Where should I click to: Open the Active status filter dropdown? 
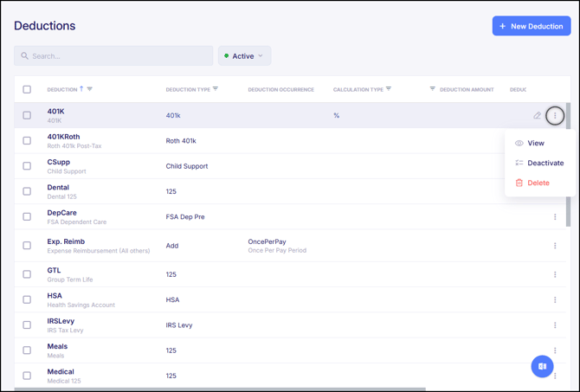click(244, 56)
